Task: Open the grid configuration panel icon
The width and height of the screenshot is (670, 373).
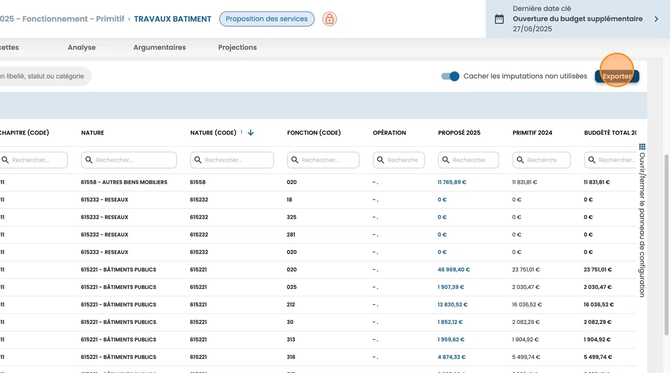Action: pyautogui.click(x=642, y=147)
